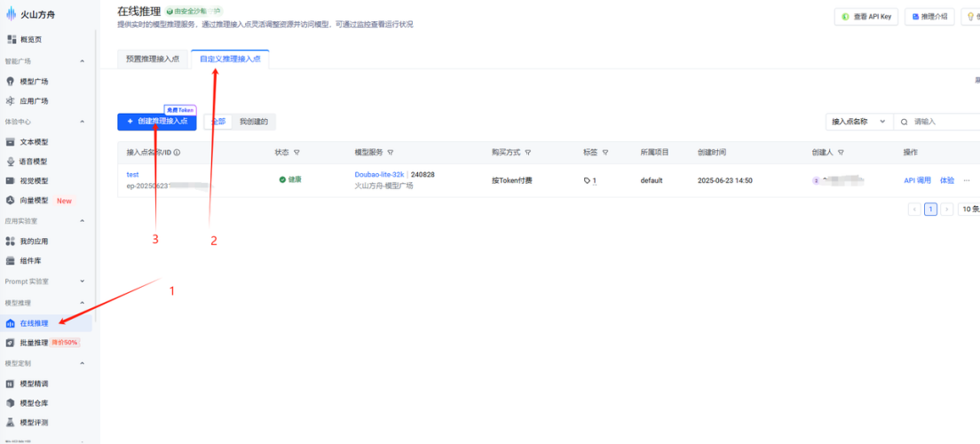Click the info icon beside 接入点名称/ID

pos(178,153)
